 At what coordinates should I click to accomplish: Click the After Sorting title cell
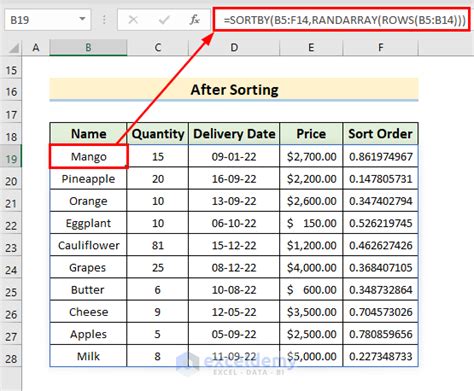(x=234, y=89)
